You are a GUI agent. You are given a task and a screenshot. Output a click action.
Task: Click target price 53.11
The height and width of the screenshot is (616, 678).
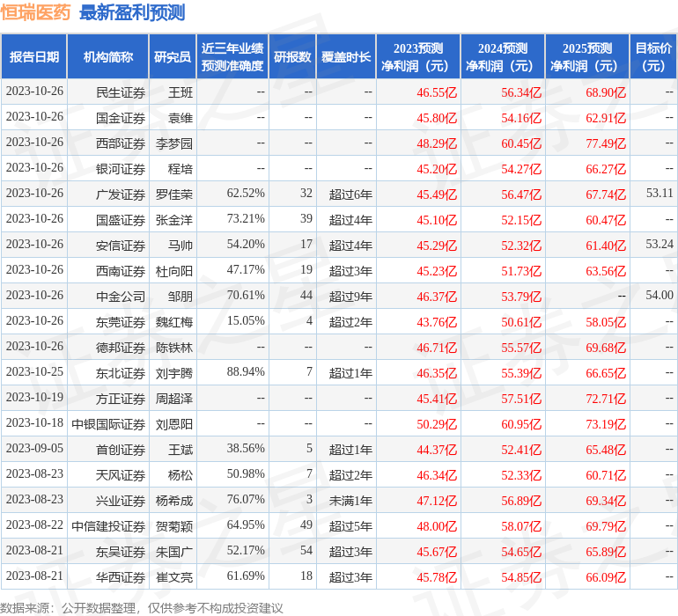tap(660, 193)
